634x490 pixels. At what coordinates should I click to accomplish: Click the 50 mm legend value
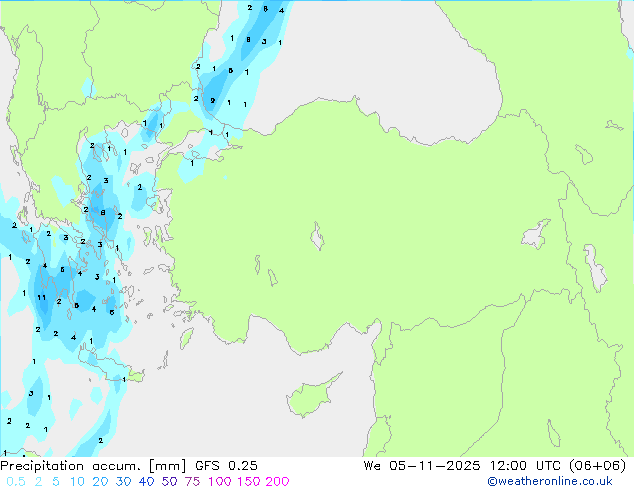pos(169,482)
